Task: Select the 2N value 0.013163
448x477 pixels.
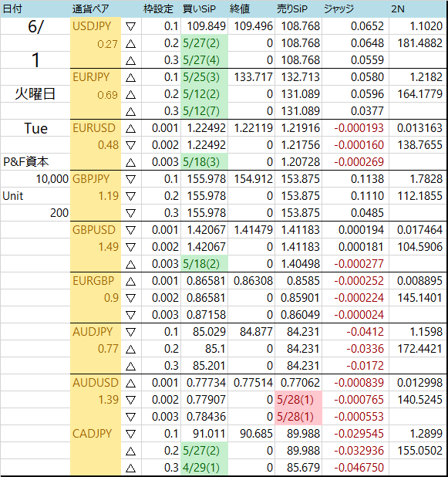Action: click(418, 128)
